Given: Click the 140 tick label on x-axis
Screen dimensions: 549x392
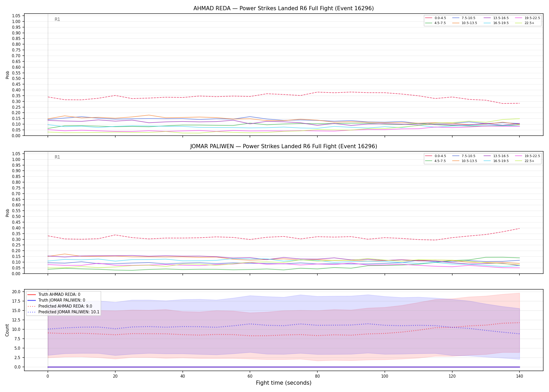Looking at the screenshot, I should pos(519,376).
